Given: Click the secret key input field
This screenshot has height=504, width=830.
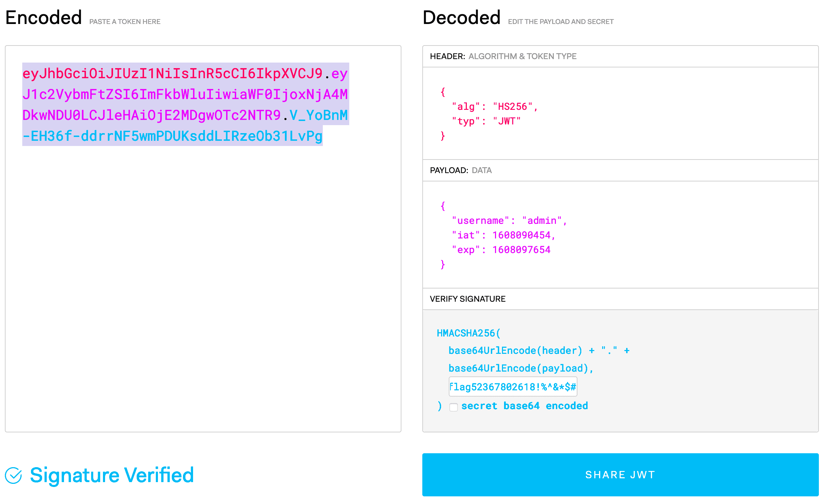Looking at the screenshot, I should coord(512,387).
